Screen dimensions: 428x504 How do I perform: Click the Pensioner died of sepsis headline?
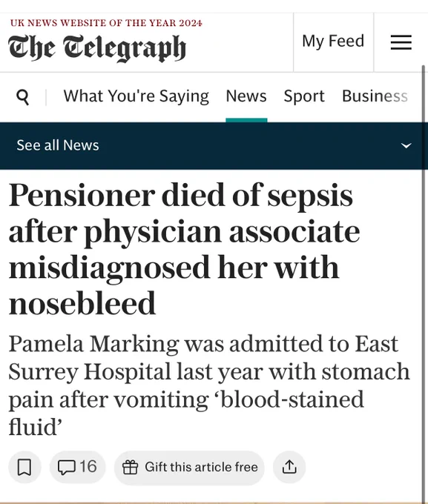pos(185,249)
